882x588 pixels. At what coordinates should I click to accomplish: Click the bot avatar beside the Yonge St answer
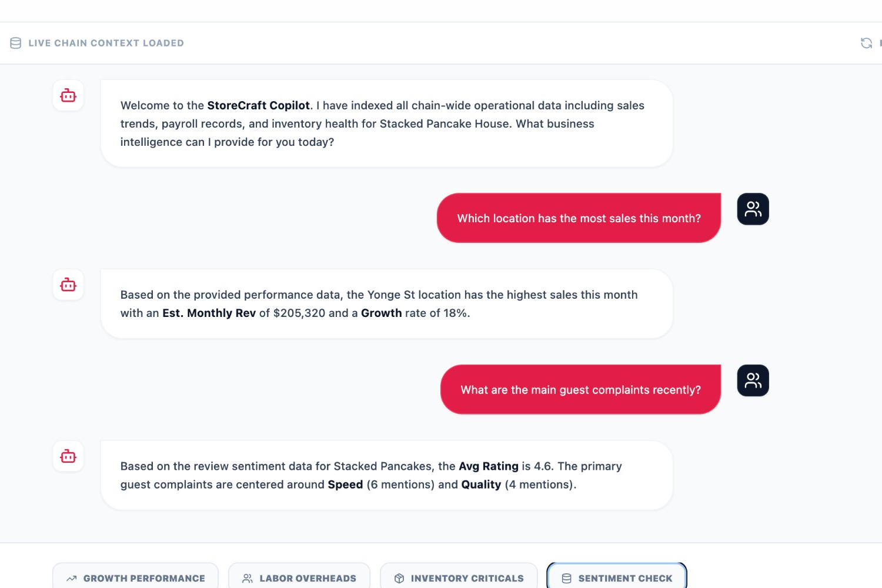click(x=68, y=284)
